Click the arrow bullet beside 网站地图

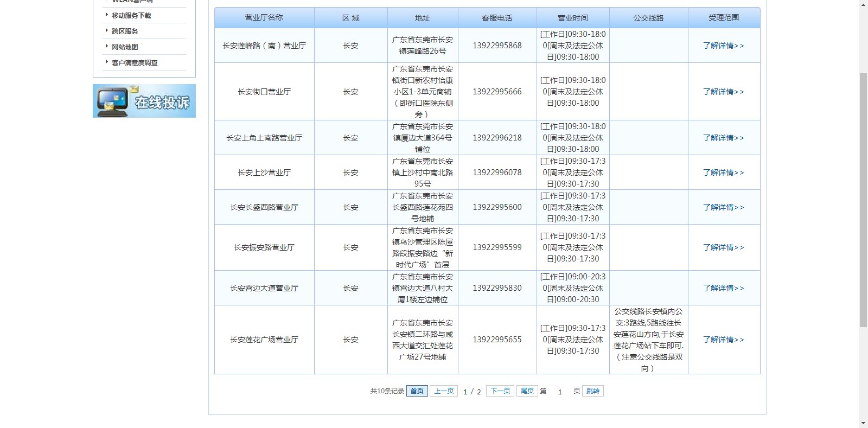tap(107, 47)
